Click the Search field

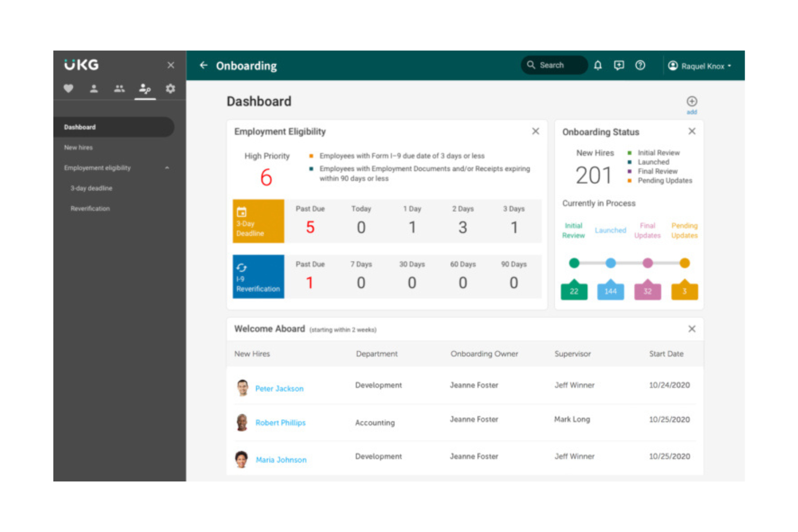[554, 65]
